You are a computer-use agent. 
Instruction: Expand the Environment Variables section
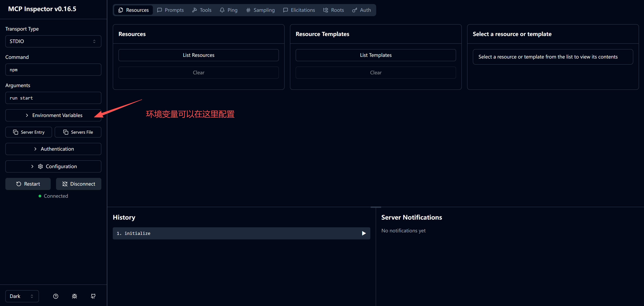pos(53,115)
